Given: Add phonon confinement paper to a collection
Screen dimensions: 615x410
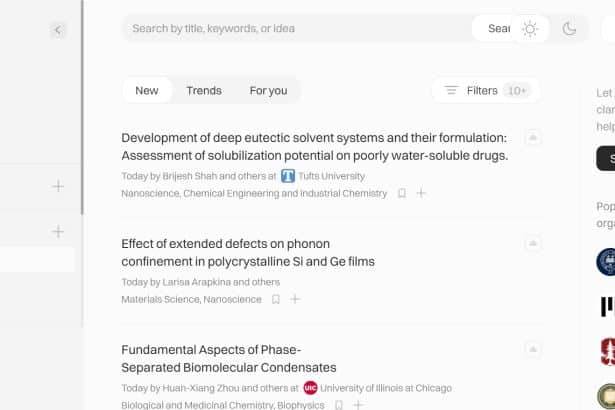Looking at the screenshot, I should click(295, 299).
